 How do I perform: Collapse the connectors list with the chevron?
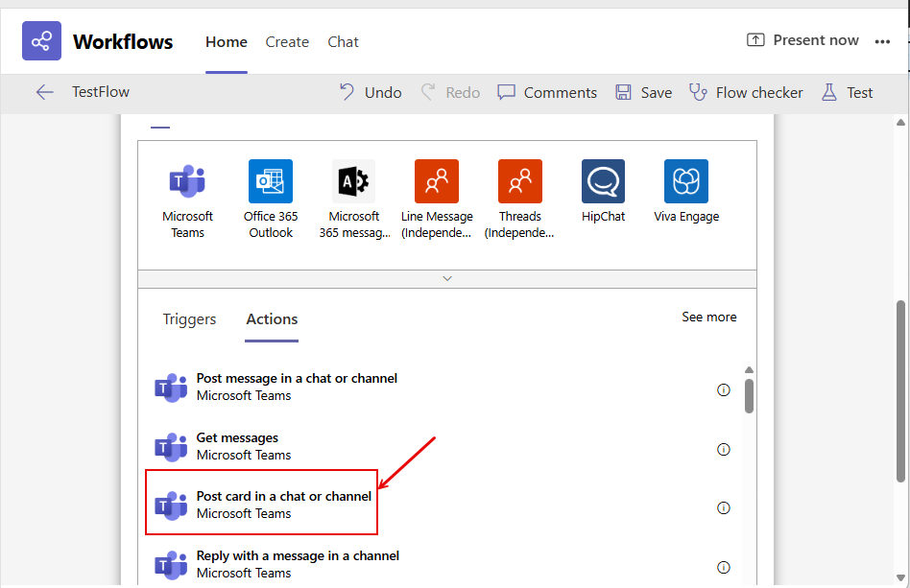click(447, 278)
